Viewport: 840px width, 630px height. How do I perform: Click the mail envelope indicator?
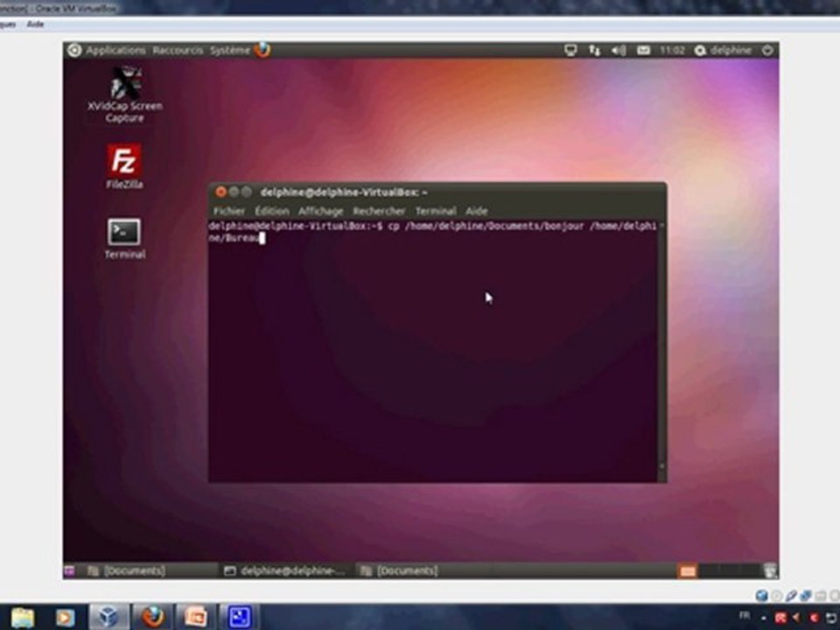tap(643, 51)
